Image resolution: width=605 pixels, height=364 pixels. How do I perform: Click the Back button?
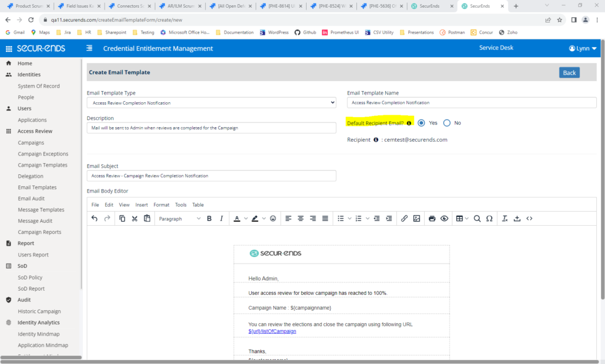coord(569,73)
